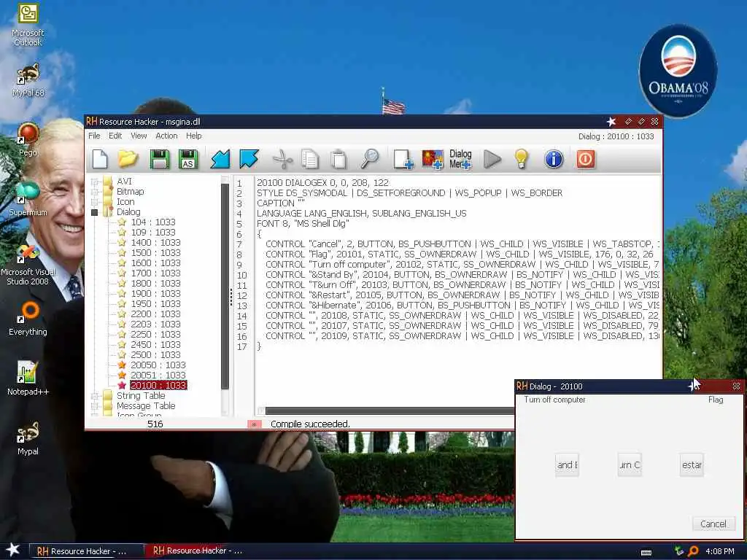Click the Paste clipboard icon
The height and width of the screenshot is (560, 747).
[338, 159]
